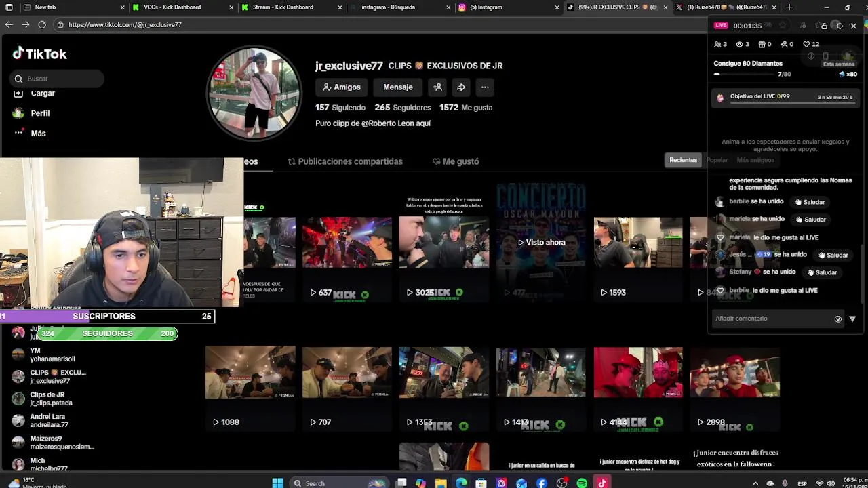Viewport: 868px width, 488px height.
Task: Open the Visto ahora concert video
Action: (x=541, y=241)
